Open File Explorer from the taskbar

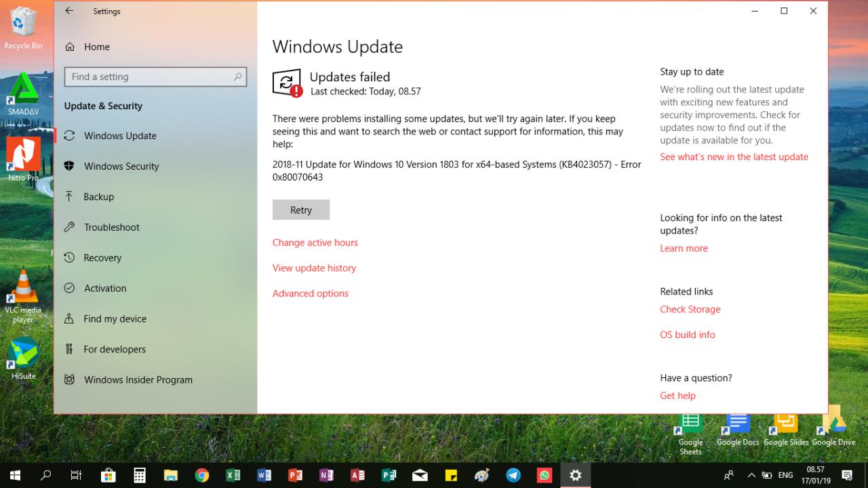tap(170, 476)
